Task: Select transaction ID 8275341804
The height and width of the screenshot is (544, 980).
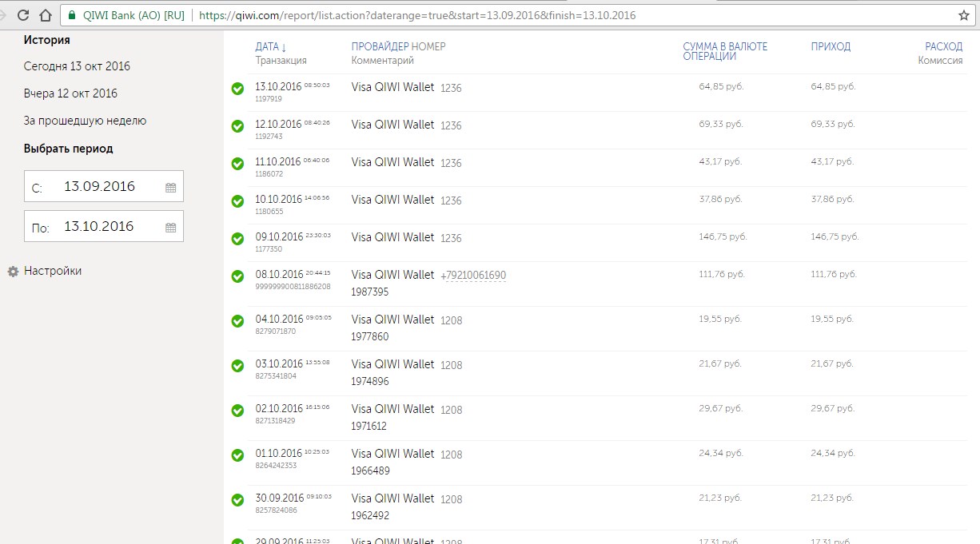Action: click(276, 376)
